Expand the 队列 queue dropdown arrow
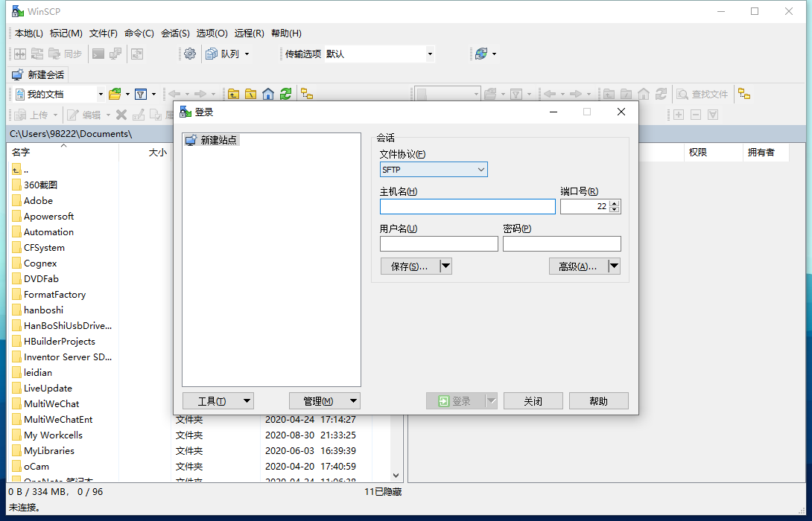Image resolution: width=812 pixels, height=521 pixels. 247,54
